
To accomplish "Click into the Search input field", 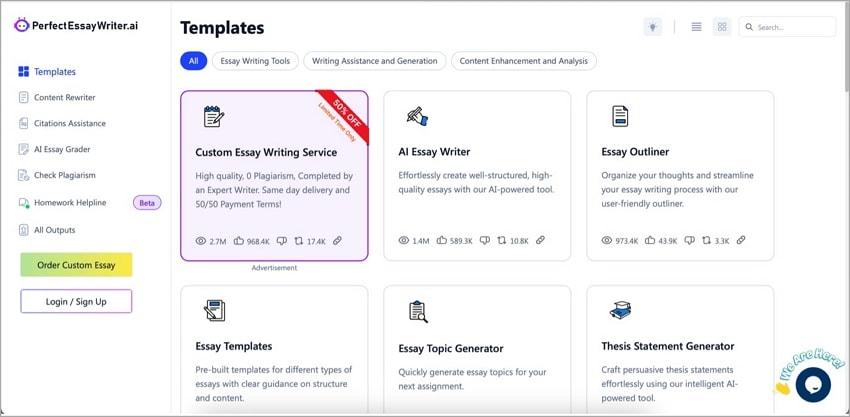I will pos(787,27).
